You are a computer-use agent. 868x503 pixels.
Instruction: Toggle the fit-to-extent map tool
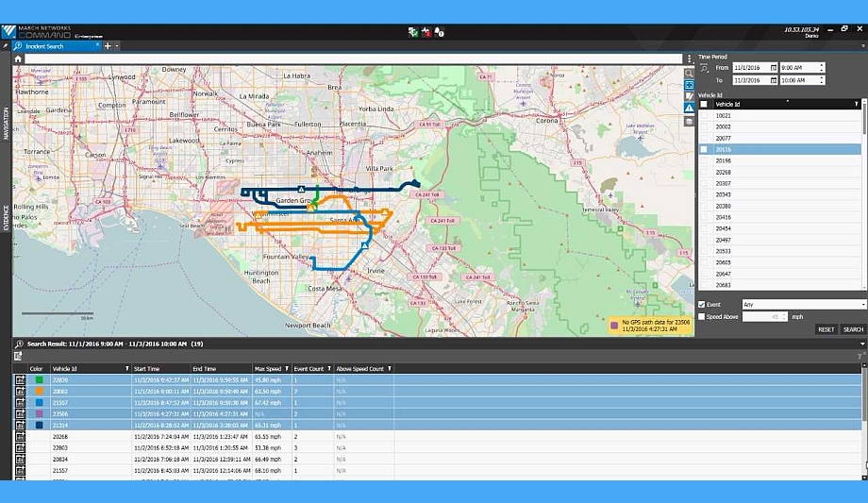(689, 85)
